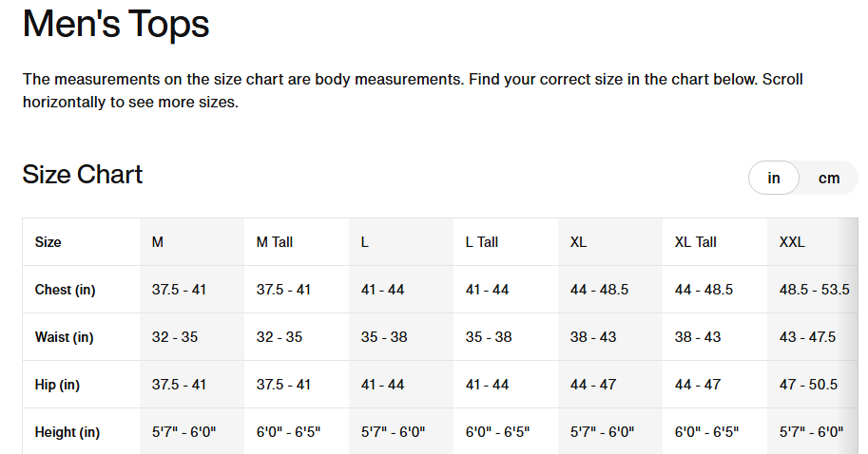Select the in unit option
The image size is (868, 454).
[774, 178]
